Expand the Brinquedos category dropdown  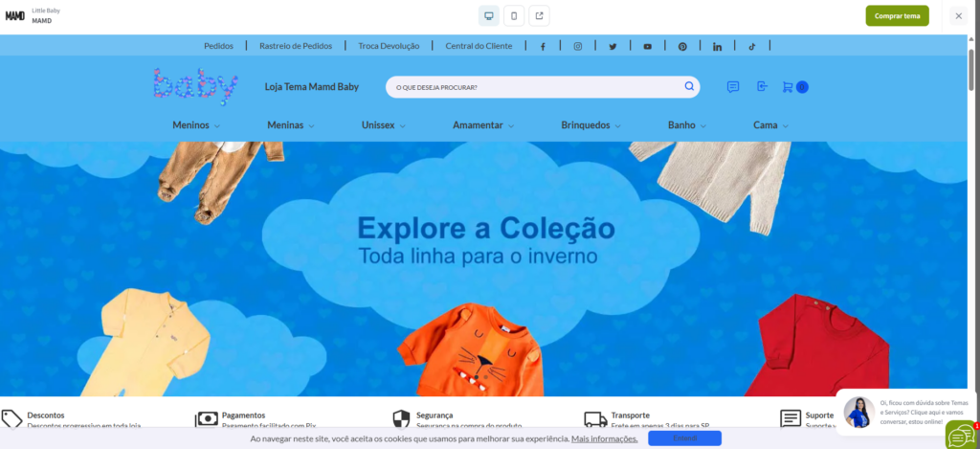tap(590, 125)
